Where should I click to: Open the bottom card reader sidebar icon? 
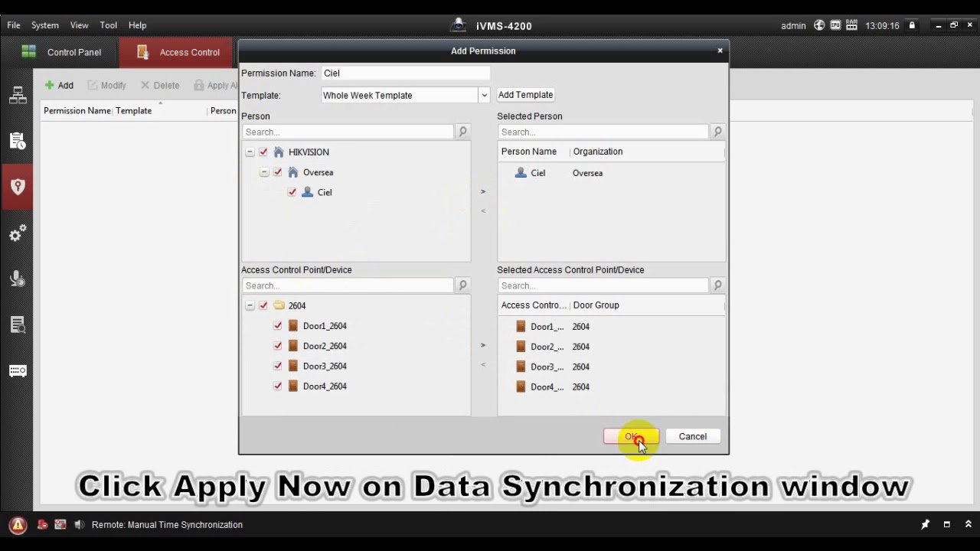(x=18, y=371)
